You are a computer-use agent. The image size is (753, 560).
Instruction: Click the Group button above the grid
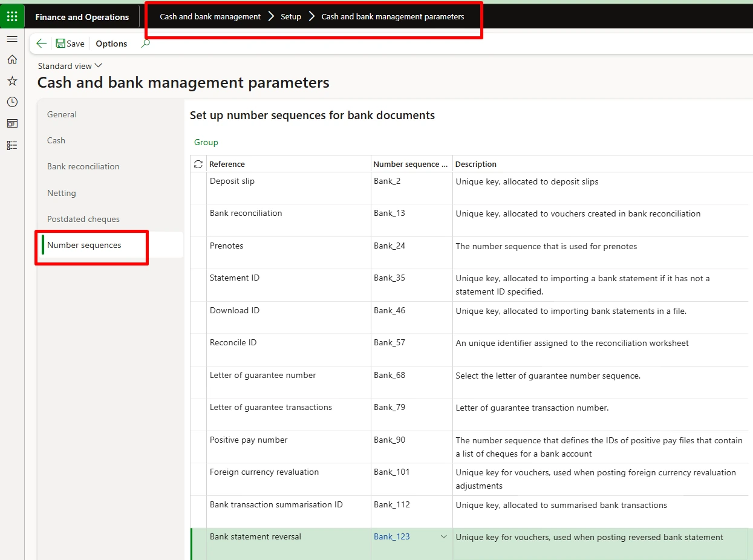206,142
